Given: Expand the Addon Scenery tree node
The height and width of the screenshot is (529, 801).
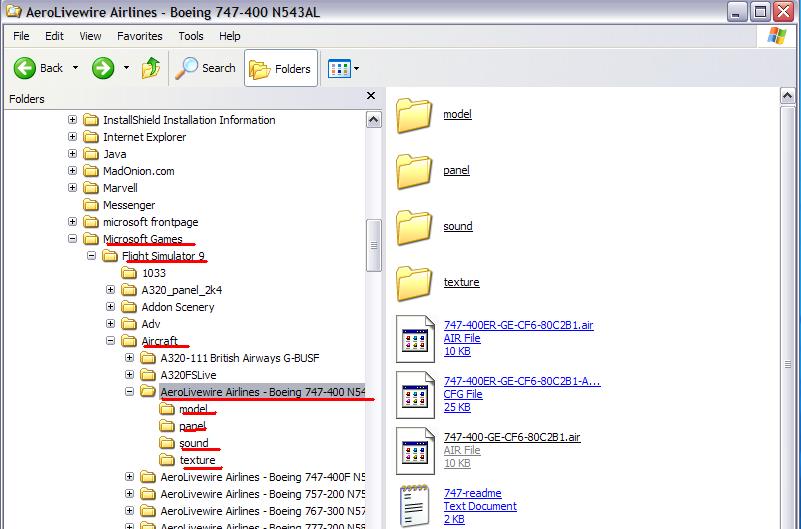Looking at the screenshot, I should click(x=111, y=307).
